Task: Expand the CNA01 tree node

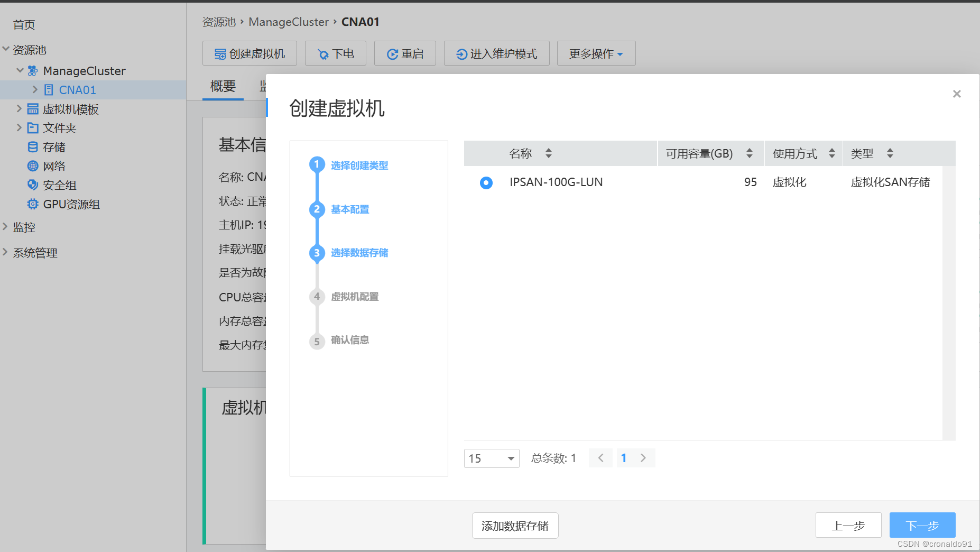Action: [35, 90]
